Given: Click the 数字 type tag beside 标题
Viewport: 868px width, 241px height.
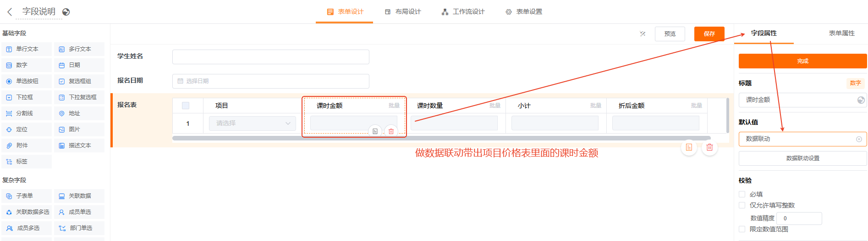Looking at the screenshot, I should tap(855, 83).
